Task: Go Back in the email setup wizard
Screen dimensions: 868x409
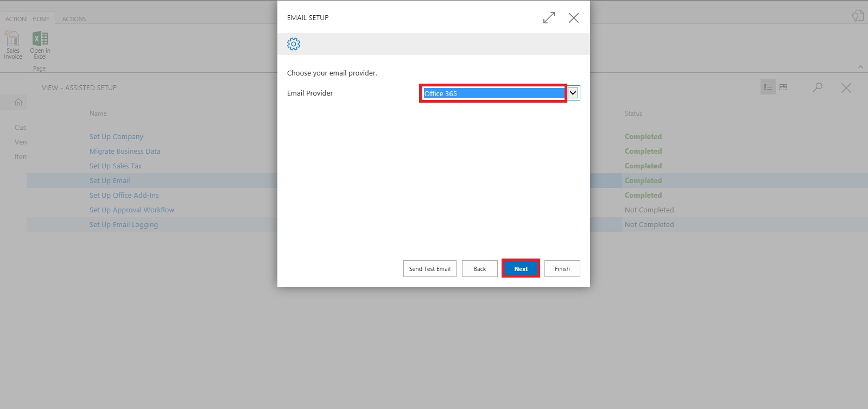Action: pyautogui.click(x=479, y=269)
